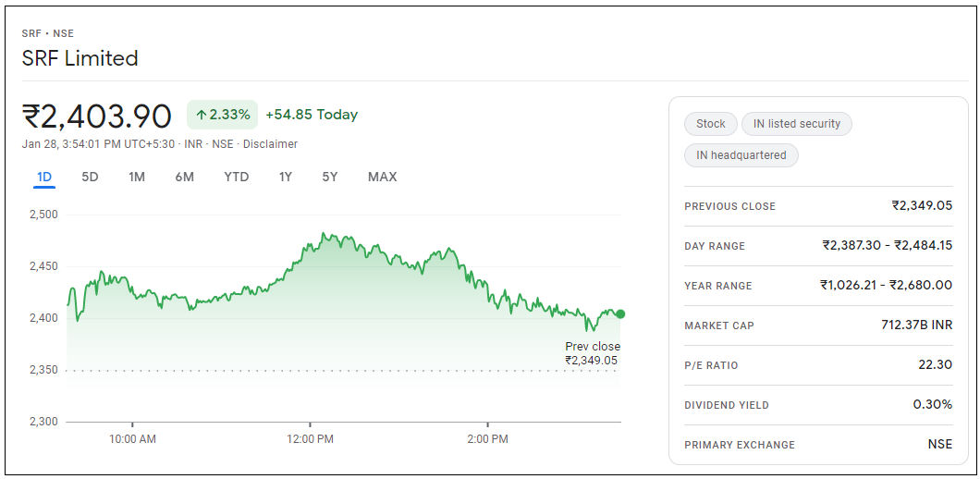Click the ₹2,403.90 current price
Screen dimensions: 980x479
click(x=97, y=116)
